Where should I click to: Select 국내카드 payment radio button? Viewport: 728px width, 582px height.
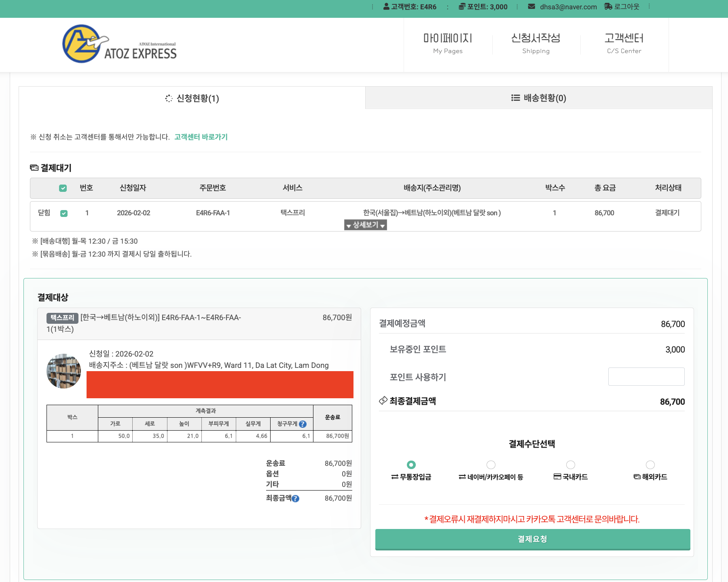tap(571, 465)
